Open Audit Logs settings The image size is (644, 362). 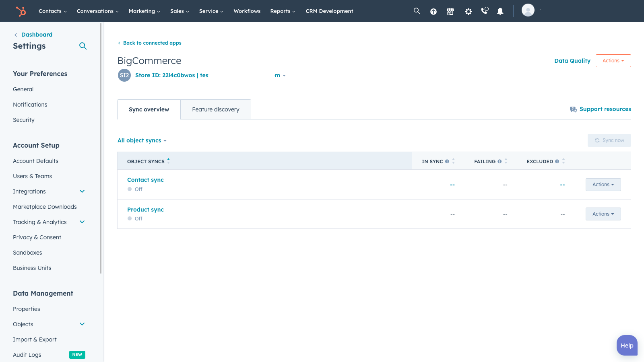tap(27, 355)
